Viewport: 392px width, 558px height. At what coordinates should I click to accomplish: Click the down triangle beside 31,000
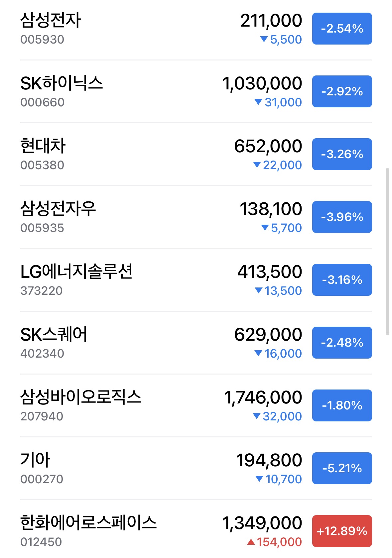pyautogui.click(x=258, y=102)
